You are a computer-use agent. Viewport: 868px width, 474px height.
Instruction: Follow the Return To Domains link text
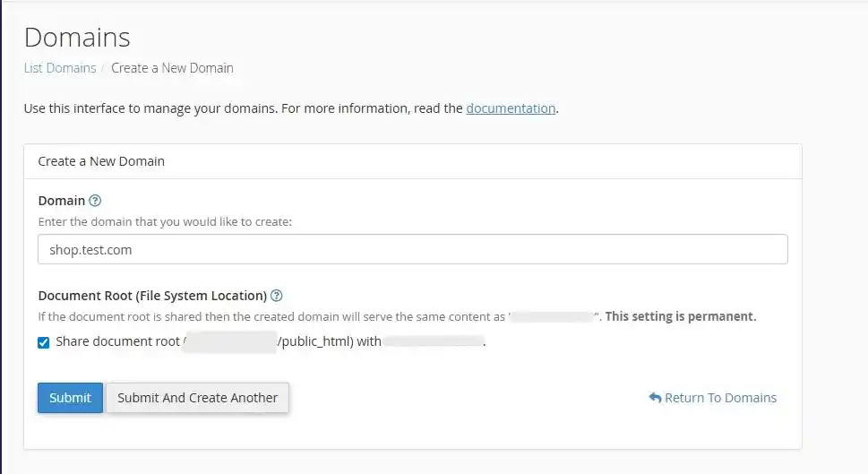(x=720, y=398)
